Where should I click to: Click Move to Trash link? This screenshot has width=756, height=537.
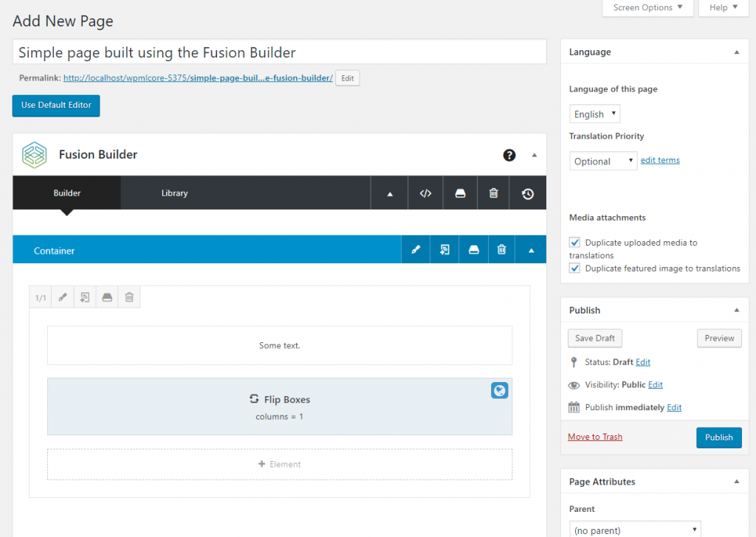tap(595, 437)
